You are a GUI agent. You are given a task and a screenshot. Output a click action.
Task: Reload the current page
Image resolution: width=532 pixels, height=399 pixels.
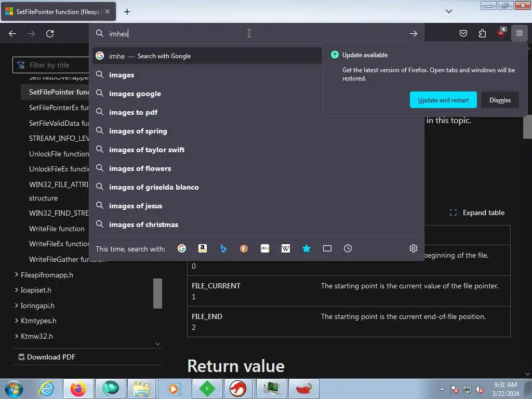click(50, 34)
